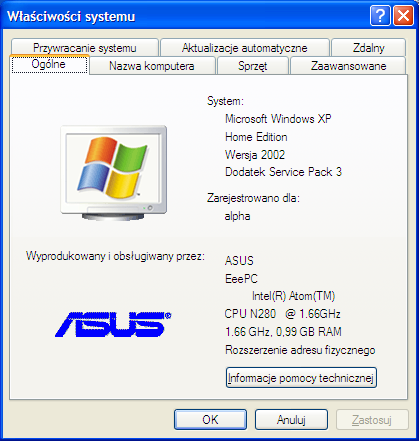This screenshot has height=441, width=419.
Task: Open Informacje pomocy technicznej
Action: click(x=301, y=378)
